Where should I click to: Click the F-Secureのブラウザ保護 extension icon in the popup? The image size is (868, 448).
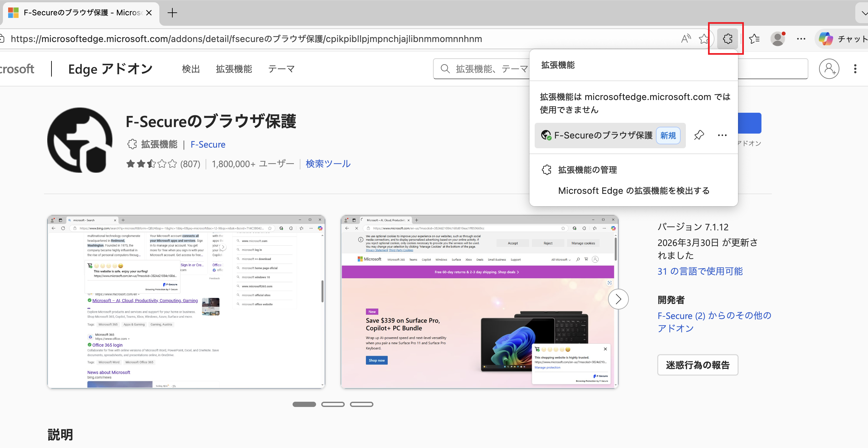(546, 136)
